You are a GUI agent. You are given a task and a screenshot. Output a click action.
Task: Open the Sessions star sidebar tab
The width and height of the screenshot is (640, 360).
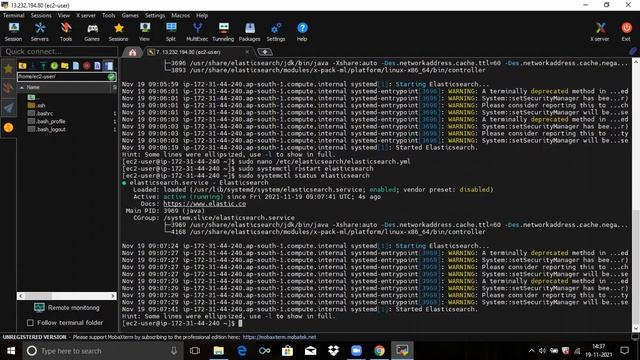(8, 69)
